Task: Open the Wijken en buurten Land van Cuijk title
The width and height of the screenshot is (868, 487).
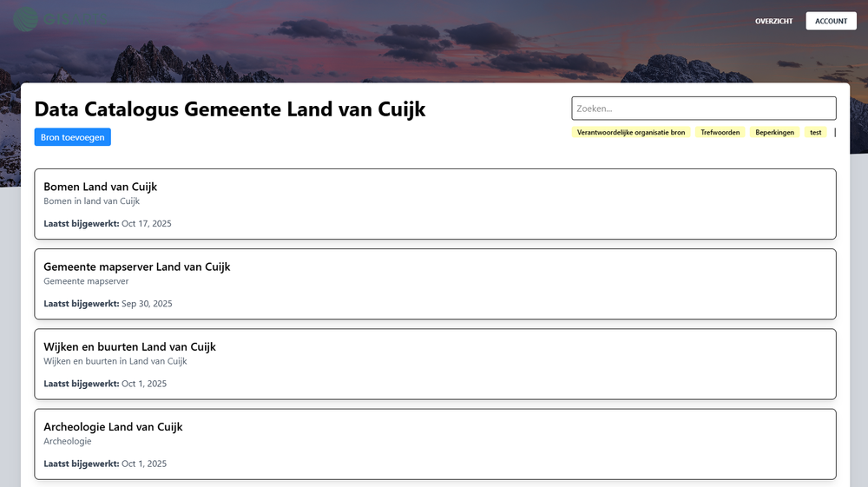Action: (129, 346)
